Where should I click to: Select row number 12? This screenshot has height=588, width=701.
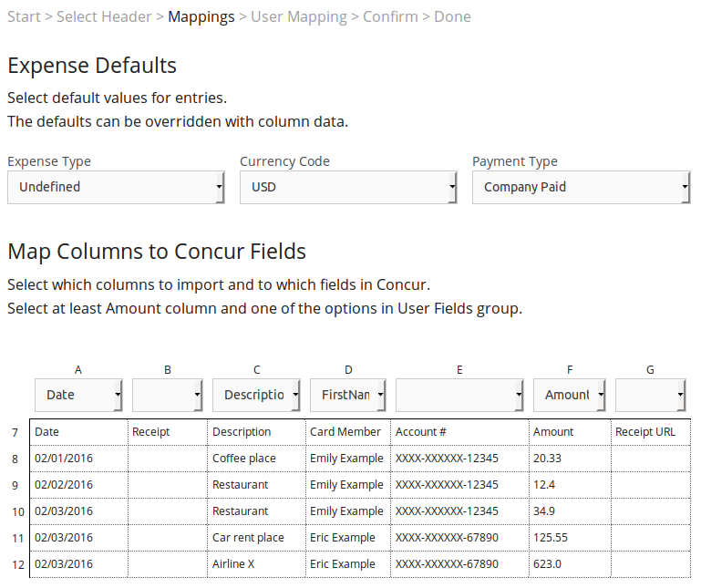18,564
